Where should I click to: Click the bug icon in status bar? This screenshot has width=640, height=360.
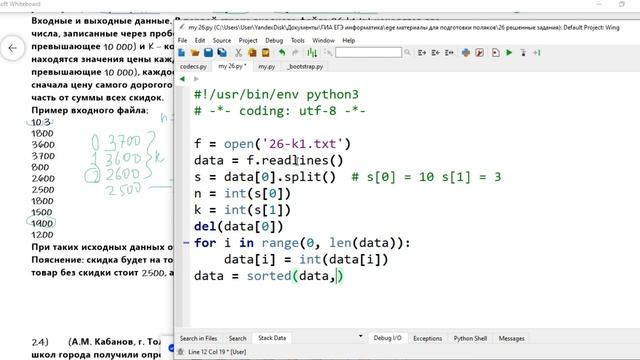tap(181, 352)
